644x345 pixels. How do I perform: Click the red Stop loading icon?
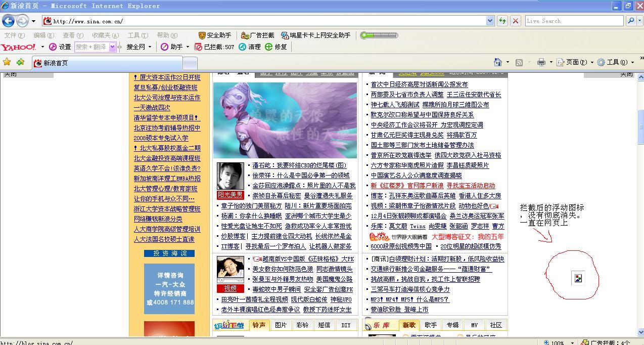click(x=516, y=21)
